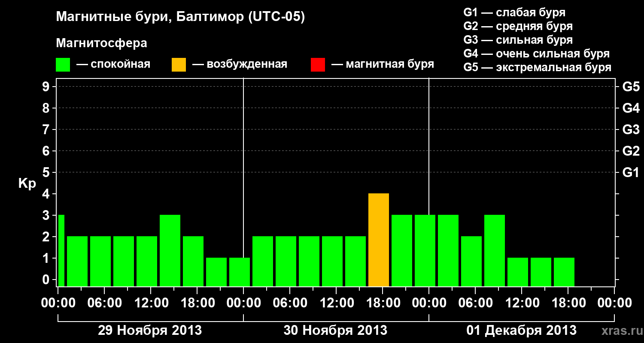Image resolution: width=644 pixels, height=343 pixels.
Task: Click the 'G2 — средняя буря' legend line
Action: point(518,26)
